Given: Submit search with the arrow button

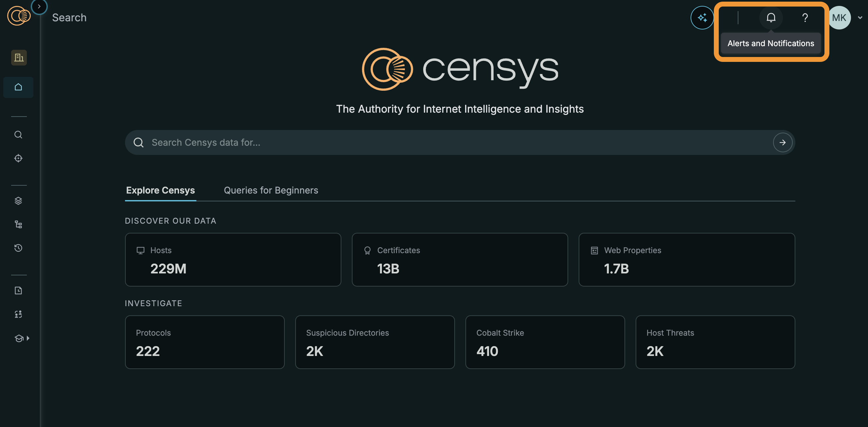Looking at the screenshot, I should 782,142.
